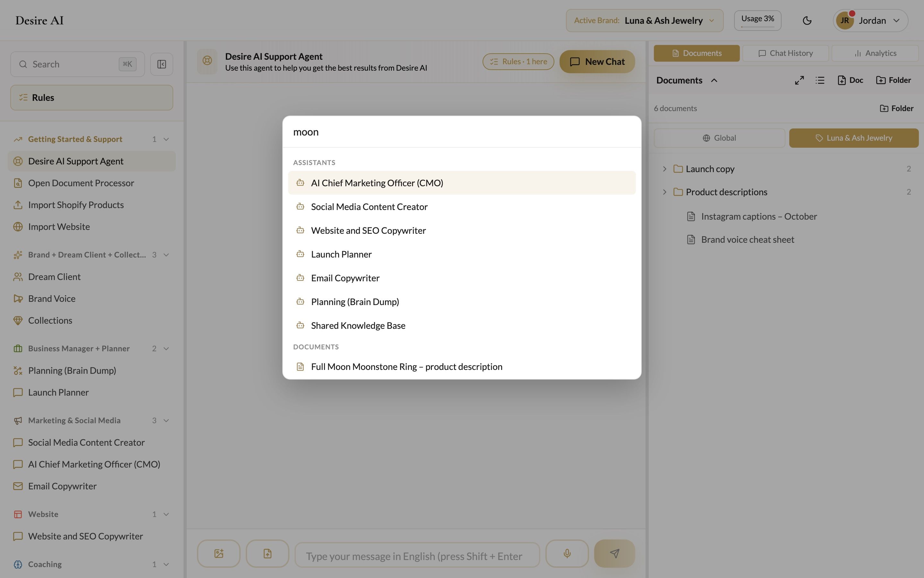Open sidebar Planning (Brain Dump)
This screenshot has height=578, width=924.
click(x=92, y=371)
